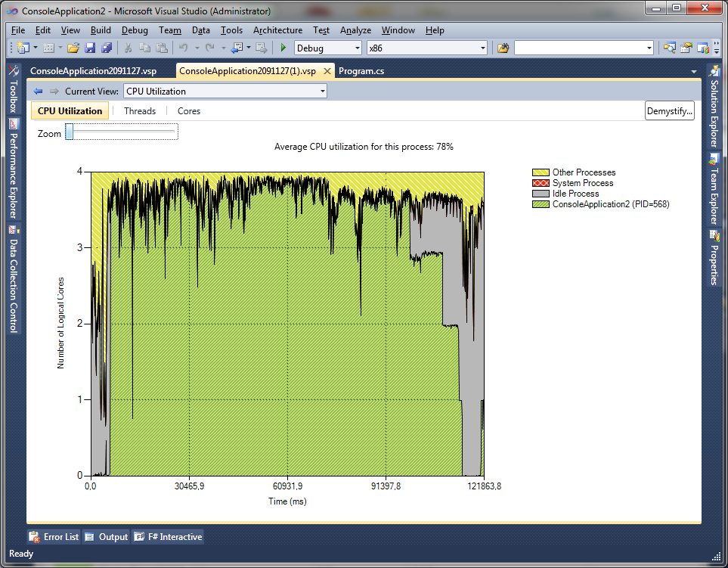728x568 pixels.
Task: Select the ConsoleApplication2091127(1).vsp tab
Action: tap(247, 70)
